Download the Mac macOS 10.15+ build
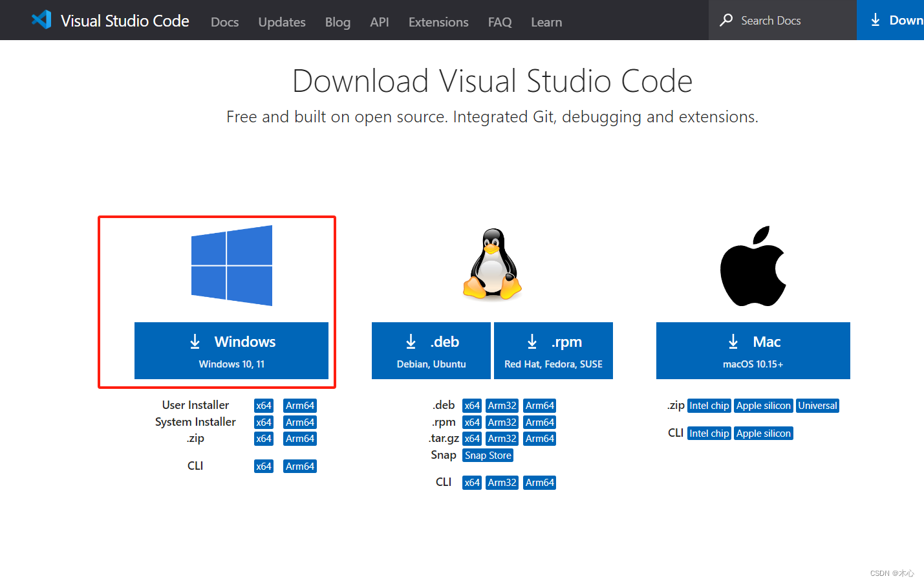This screenshot has height=583, width=924. (x=753, y=351)
